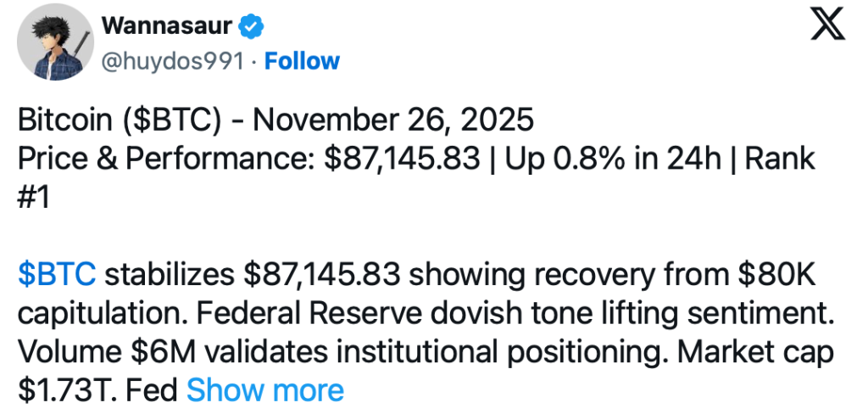Click the X logo icon
The height and width of the screenshot is (414, 868).
[x=827, y=27]
